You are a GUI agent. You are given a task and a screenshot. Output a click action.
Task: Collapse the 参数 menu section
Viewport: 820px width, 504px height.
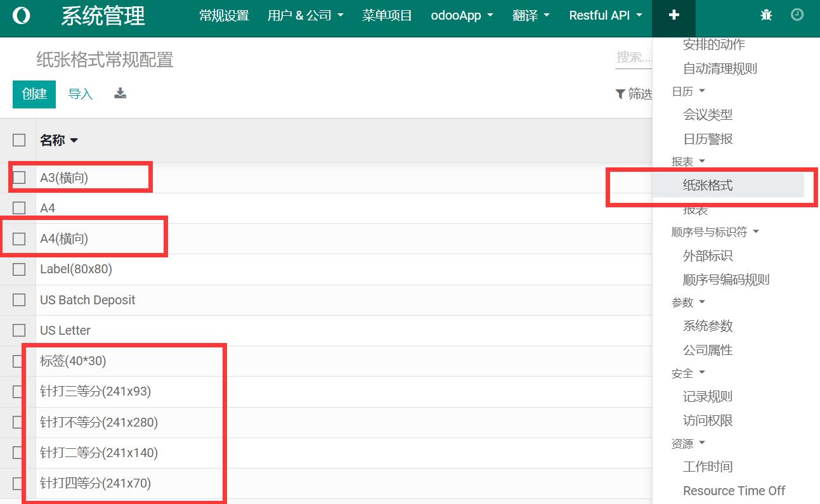click(x=688, y=302)
